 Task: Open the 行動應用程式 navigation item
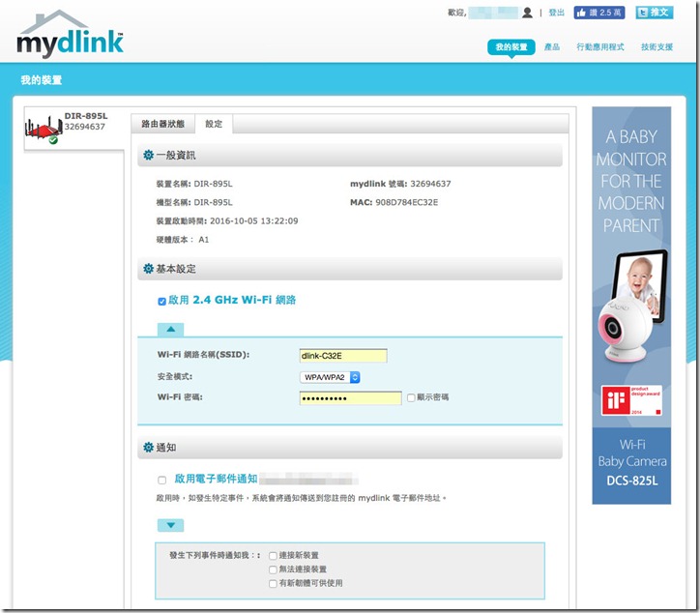click(x=600, y=46)
